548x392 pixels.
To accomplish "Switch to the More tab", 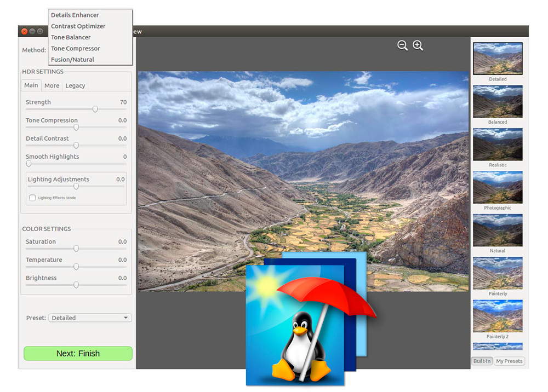I will 52,85.
